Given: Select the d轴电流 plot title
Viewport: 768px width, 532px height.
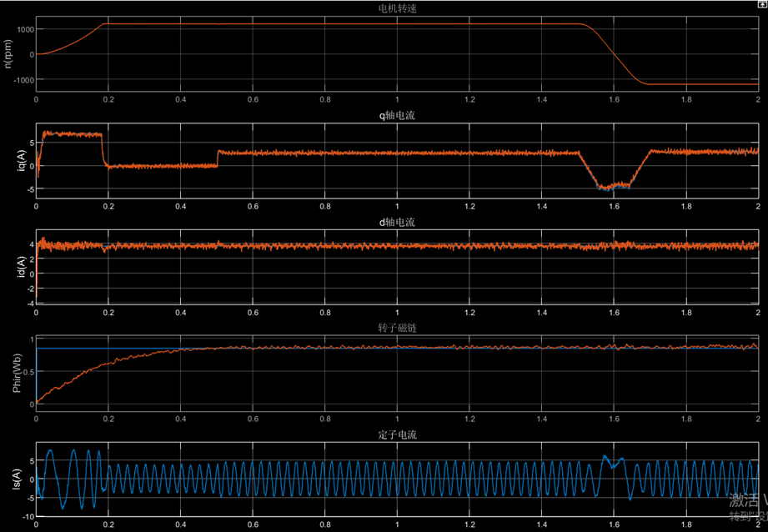Looking at the screenshot, I should pos(397,222).
